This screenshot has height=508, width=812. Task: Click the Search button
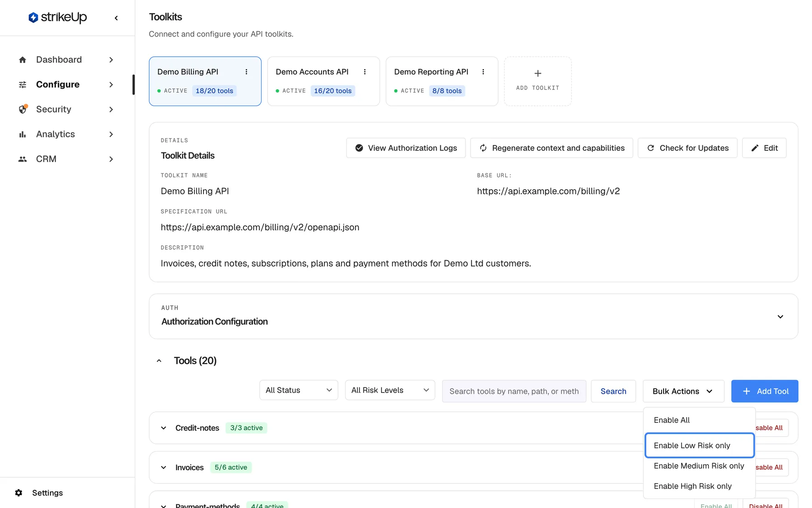tap(614, 391)
